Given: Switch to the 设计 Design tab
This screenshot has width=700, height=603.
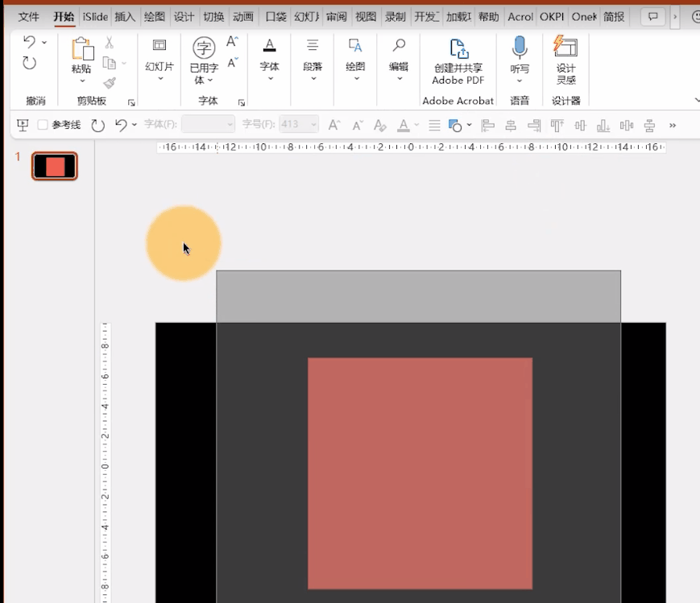Looking at the screenshot, I should tap(184, 17).
